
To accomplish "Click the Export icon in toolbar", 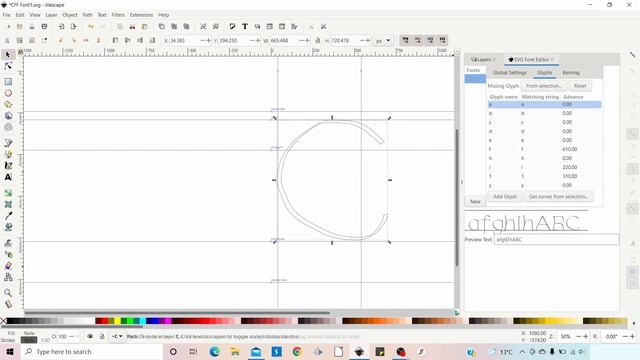I will click(73, 27).
